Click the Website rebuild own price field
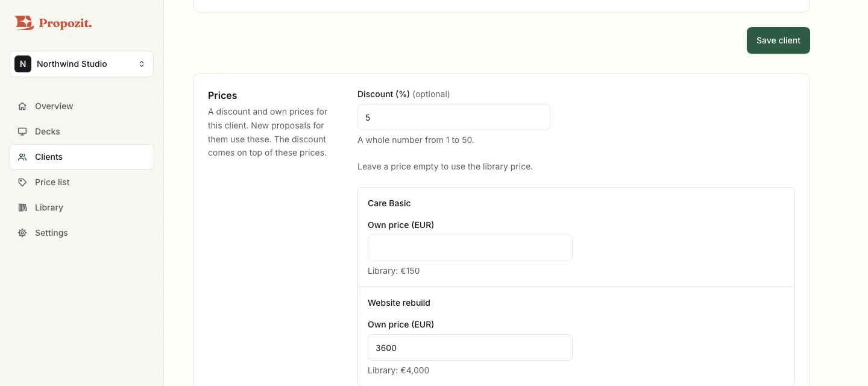This screenshot has width=868, height=386. click(x=470, y=347)
